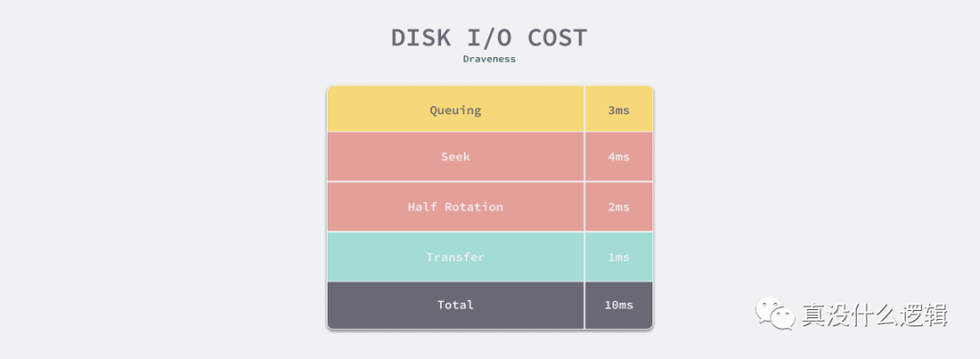The height and width of the screenshot is (359, 980).
Task: Select the Half Rotation row label
Action: pyautogui.click(x=456, y=207)
